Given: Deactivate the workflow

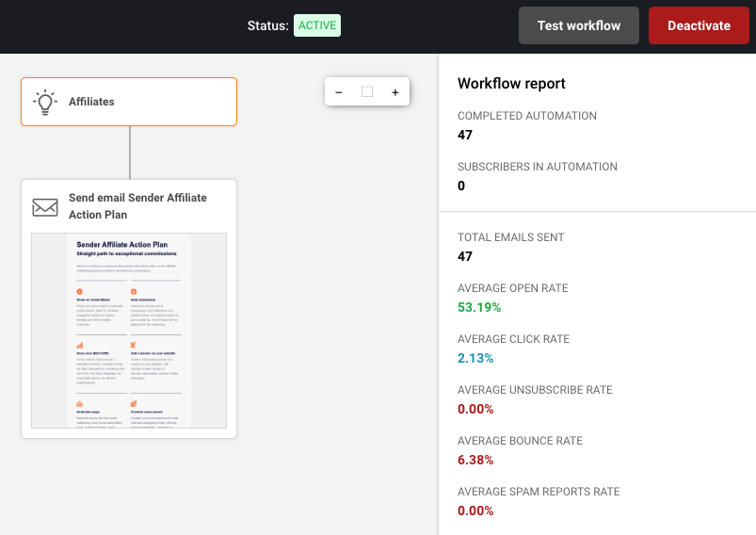Looking at the screenshot, I should (x=699, y=25).
